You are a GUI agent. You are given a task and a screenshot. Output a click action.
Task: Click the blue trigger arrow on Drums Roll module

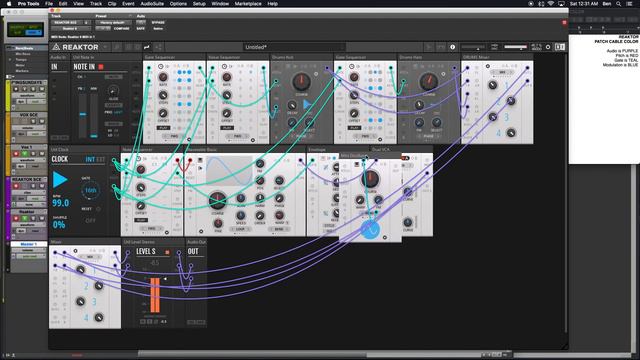pyautogui.click(x=307, y=105)
